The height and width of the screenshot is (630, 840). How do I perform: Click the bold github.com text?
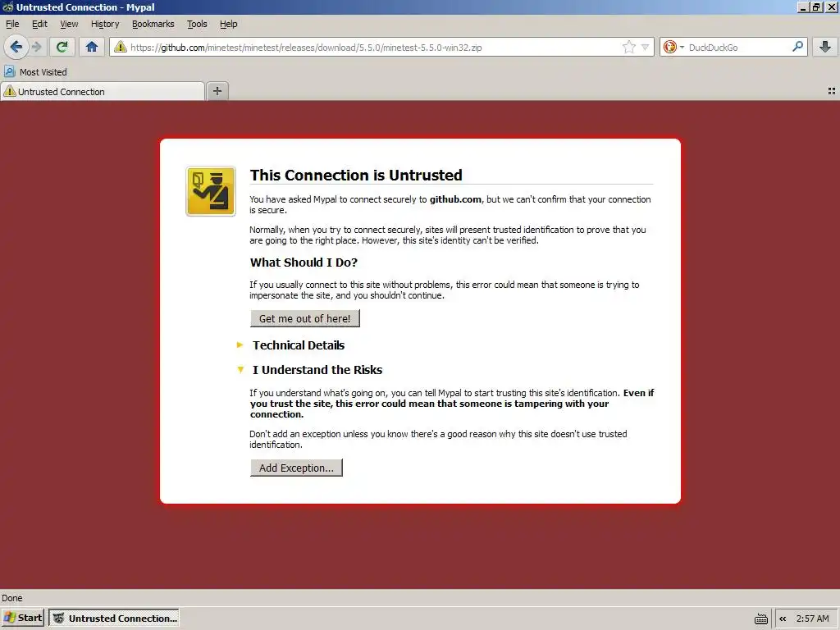tap(455, 199)
